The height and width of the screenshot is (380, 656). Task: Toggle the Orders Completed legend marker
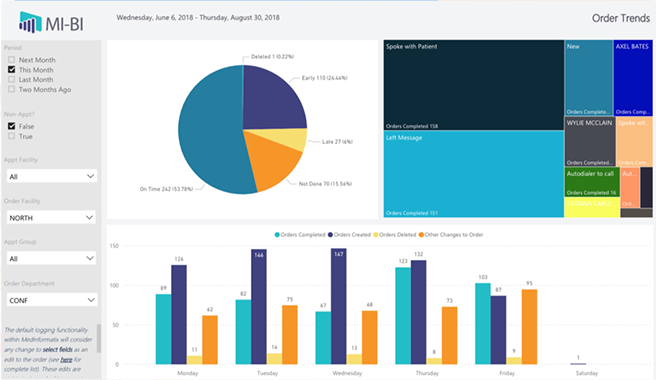[277, 235]
